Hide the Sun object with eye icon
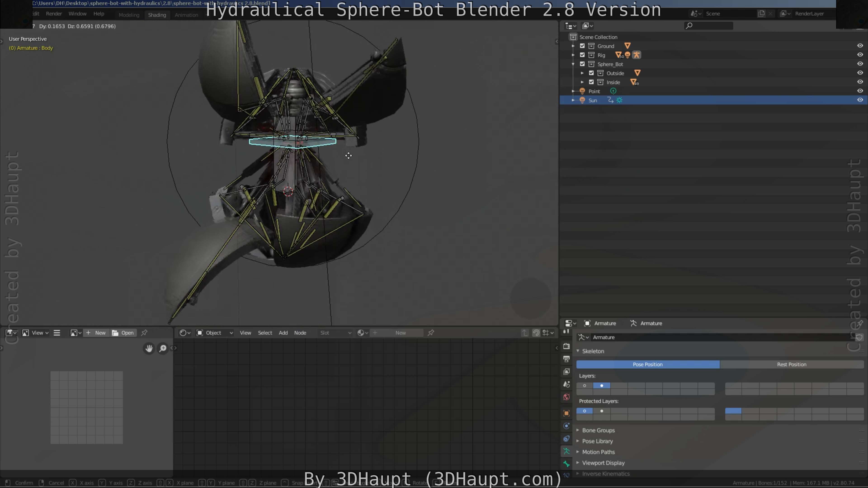868x488 pixels. pos(860,100)
